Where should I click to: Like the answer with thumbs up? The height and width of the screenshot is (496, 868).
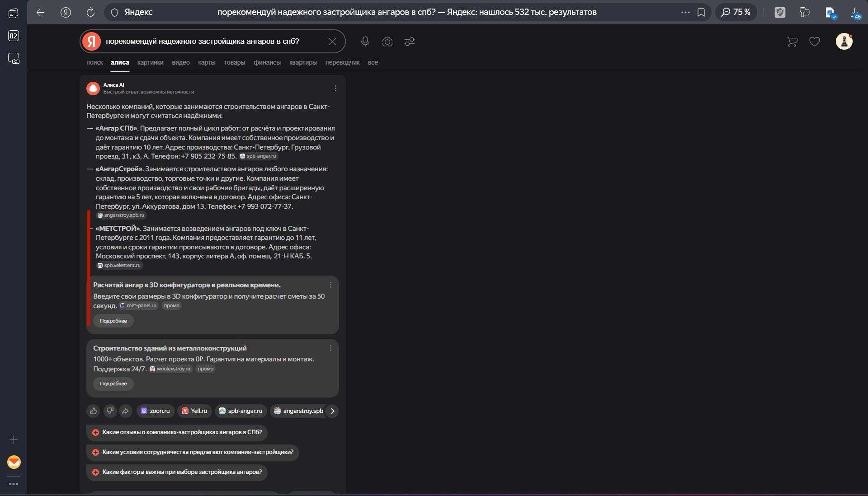(94, 411)
